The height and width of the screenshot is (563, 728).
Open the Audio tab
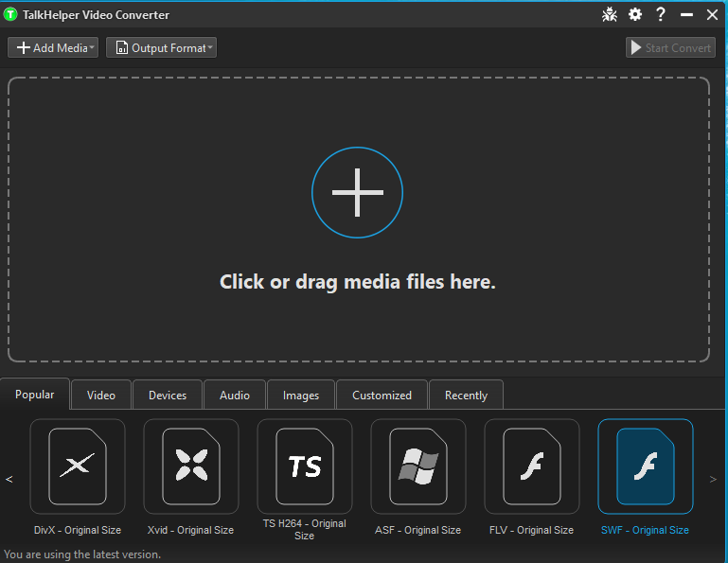tap(235, 395)
